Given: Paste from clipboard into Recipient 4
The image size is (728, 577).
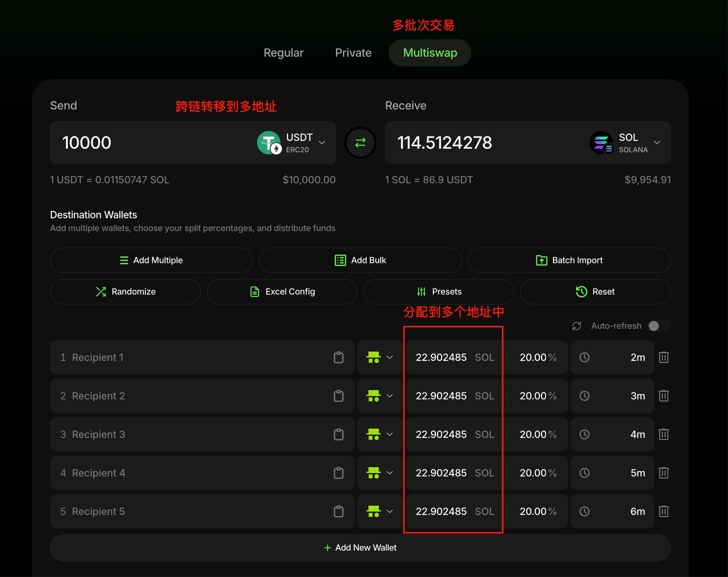Looking at the screenshot, I should 339,473.
